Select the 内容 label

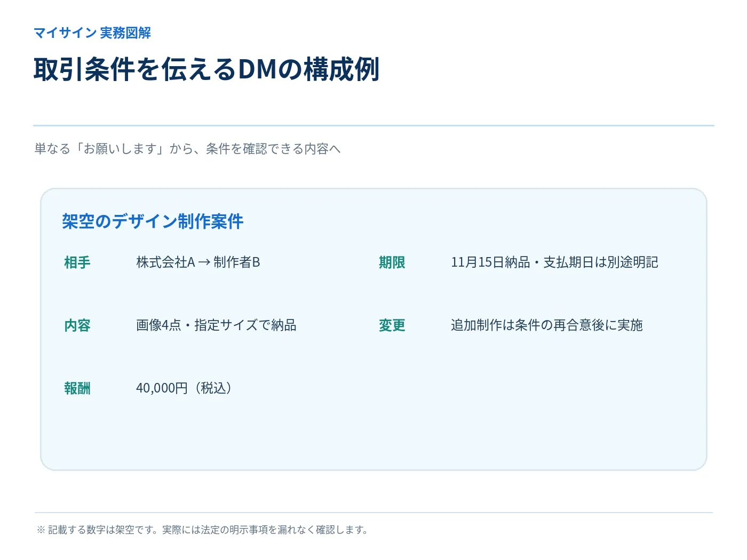[77, 325]
